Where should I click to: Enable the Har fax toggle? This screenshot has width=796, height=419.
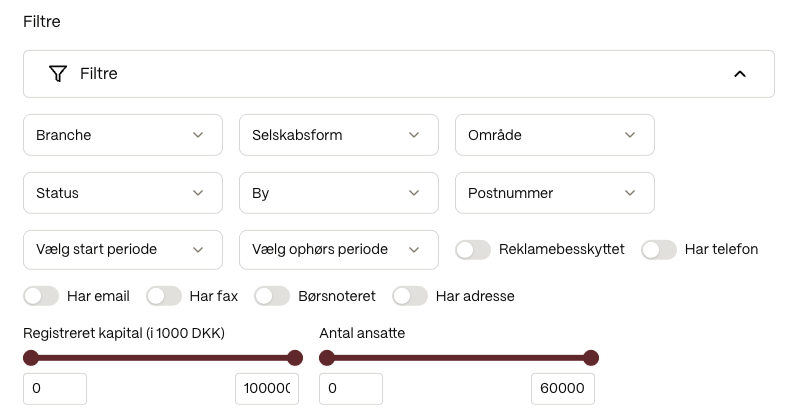point(163,296)
